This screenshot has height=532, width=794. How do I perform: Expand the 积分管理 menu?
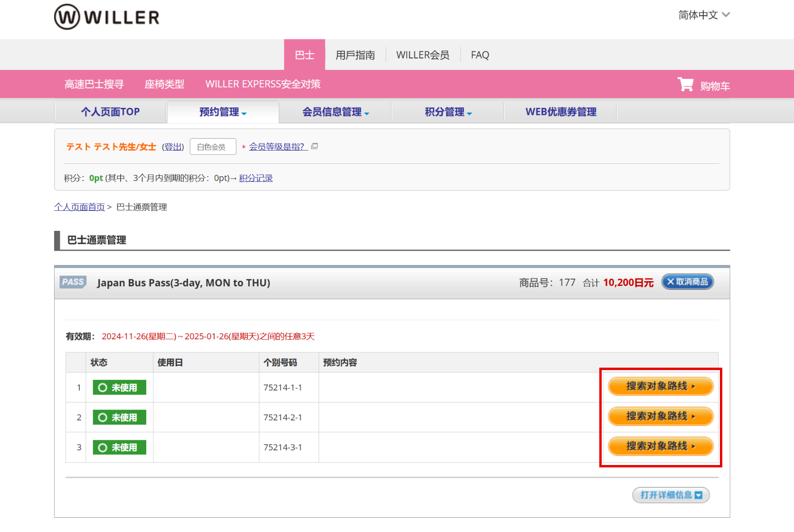(x=448, y=112)
